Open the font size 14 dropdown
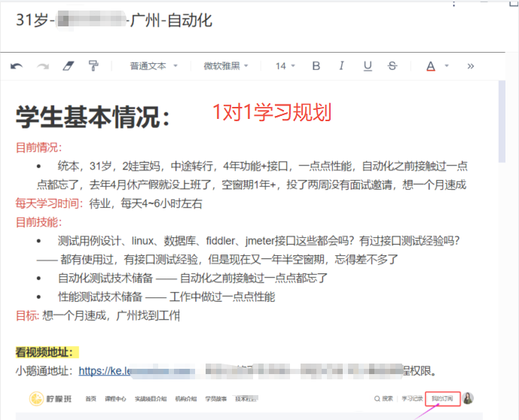The image size is (519, 420). click(x=285, y=66)
